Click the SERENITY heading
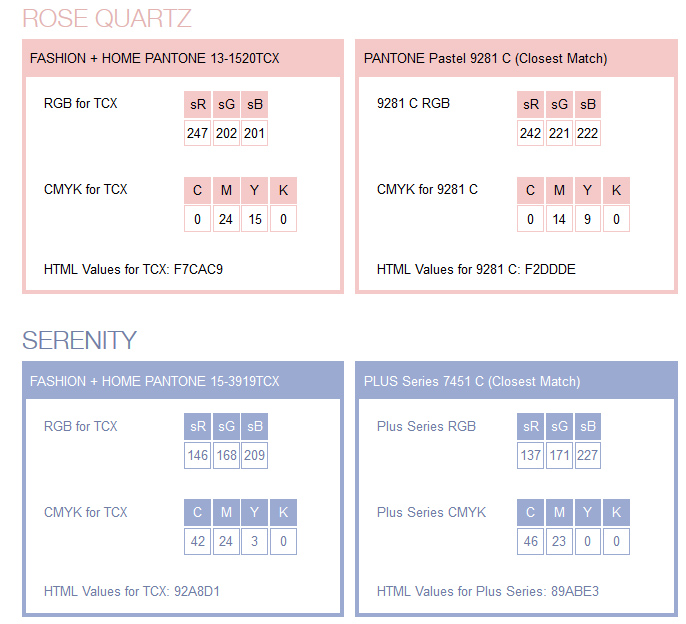 tap(79, 340)
